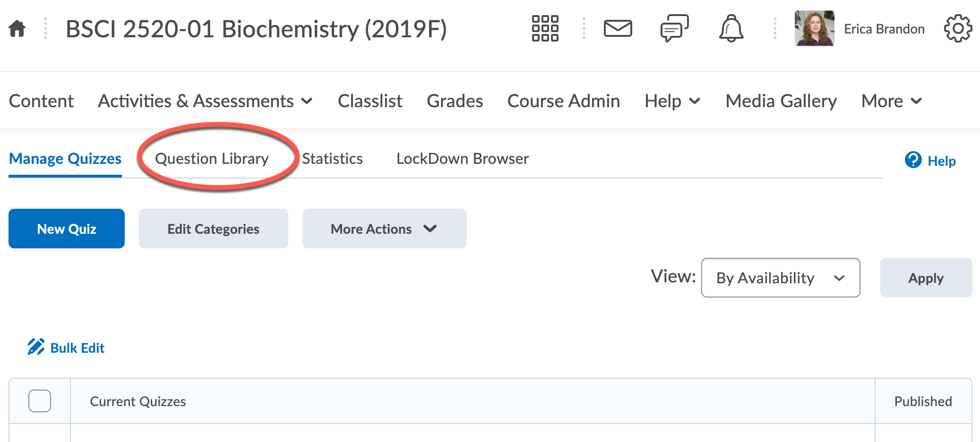The width and height of the screenshot is (980, 442).
Task: Open the instant messages chat icon
Action: coord(674,29)
